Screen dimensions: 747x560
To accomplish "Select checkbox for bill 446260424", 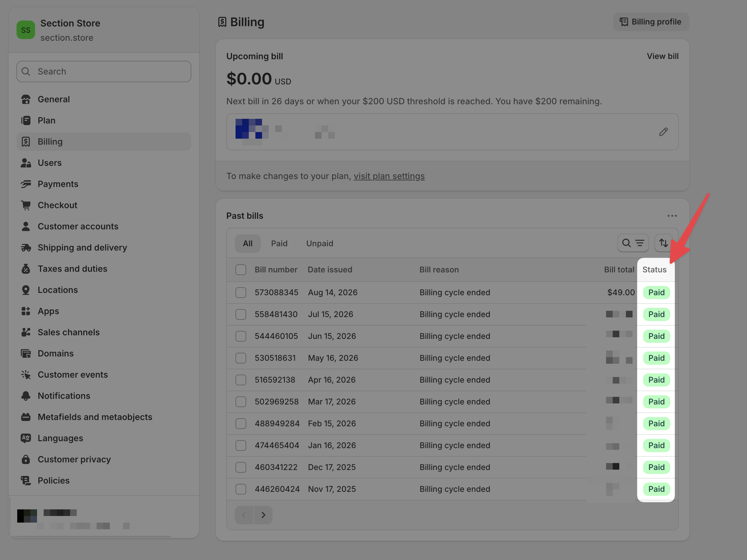I will 241,489.
